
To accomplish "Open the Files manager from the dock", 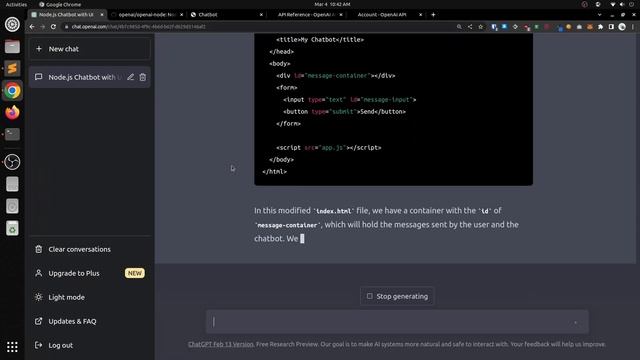I will click(x=12, y=46).
